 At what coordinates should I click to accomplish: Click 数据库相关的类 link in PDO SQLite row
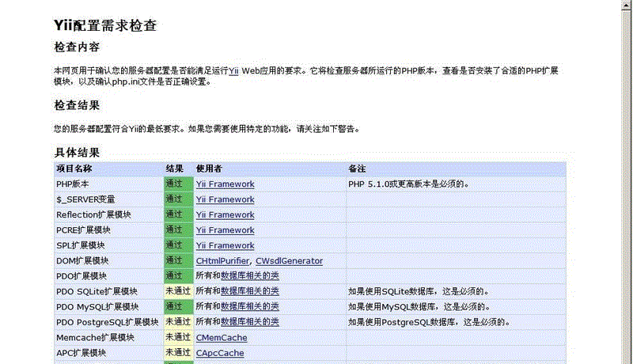(249, 291)
